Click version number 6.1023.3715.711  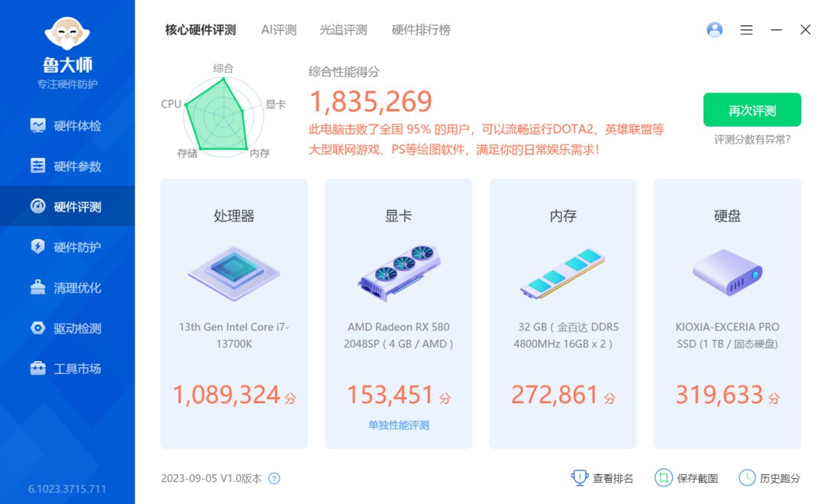(67, 489)
